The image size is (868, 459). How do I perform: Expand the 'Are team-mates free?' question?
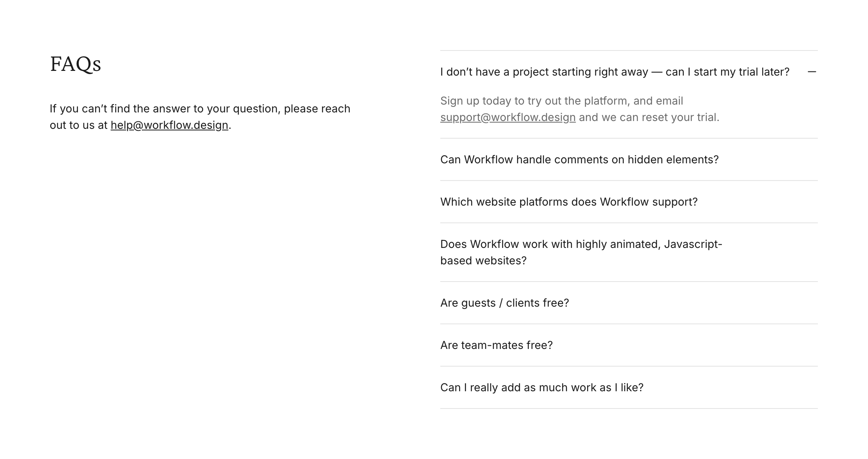tap(496, 345)
